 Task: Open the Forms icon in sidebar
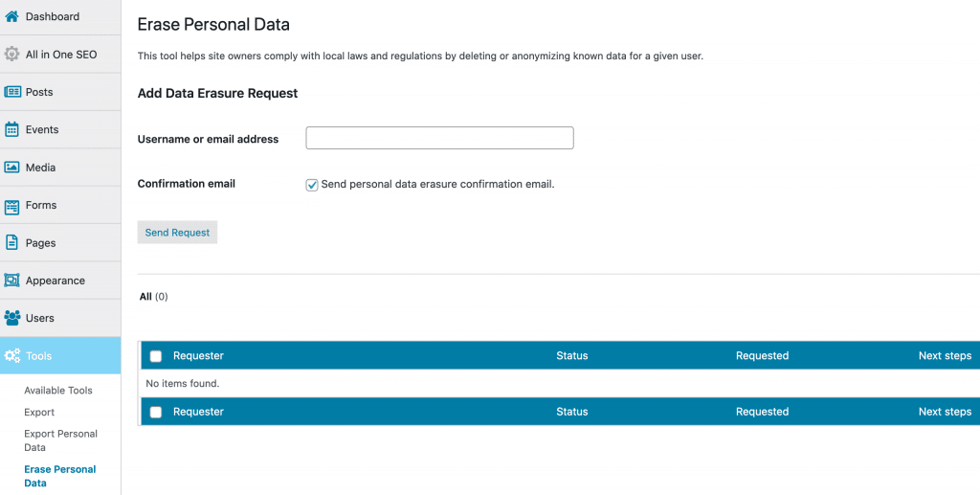point(11,206)
